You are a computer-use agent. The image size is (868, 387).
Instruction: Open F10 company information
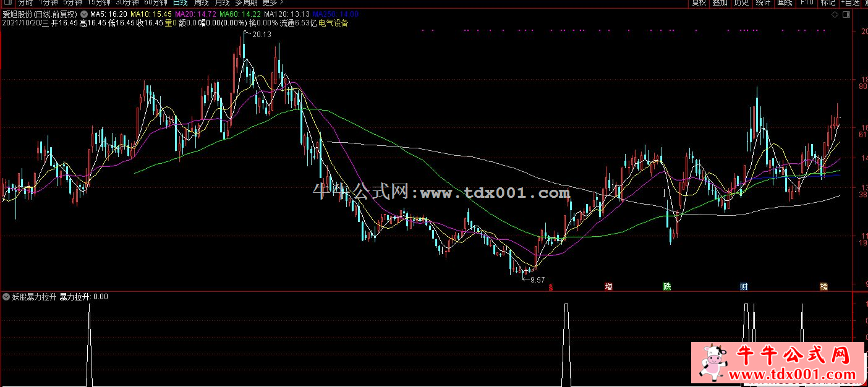click(806, 2)
